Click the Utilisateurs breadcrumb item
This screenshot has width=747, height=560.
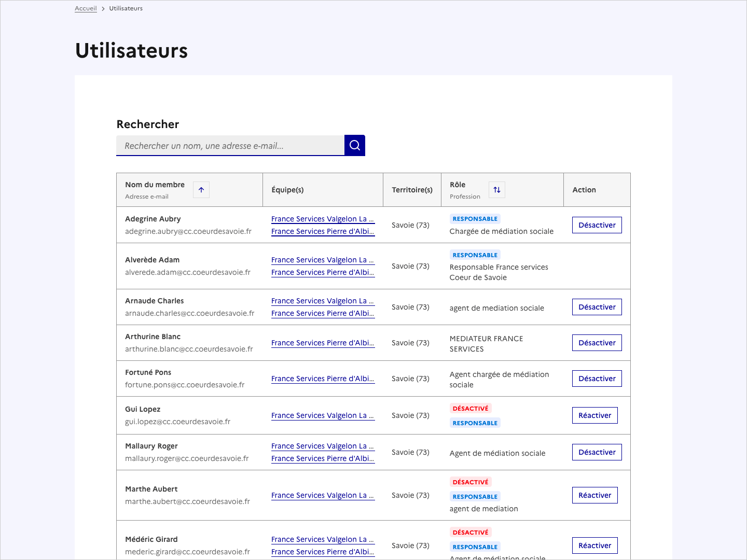[x=126, y=8]
